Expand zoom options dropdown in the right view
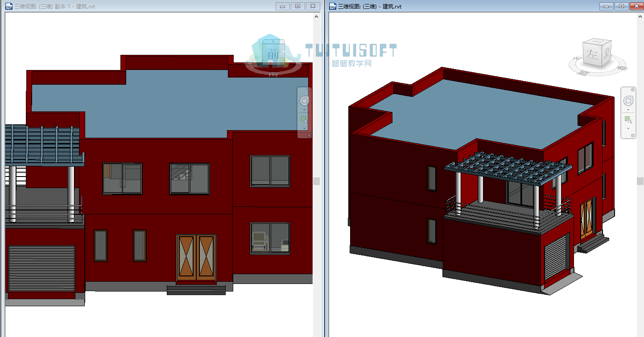 [x=628, y=128]
